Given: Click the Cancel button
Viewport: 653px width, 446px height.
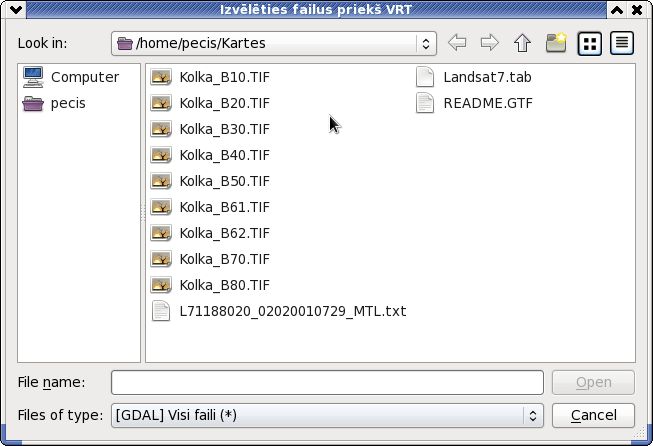Looking at the screenshot, I should coord(593,415).
